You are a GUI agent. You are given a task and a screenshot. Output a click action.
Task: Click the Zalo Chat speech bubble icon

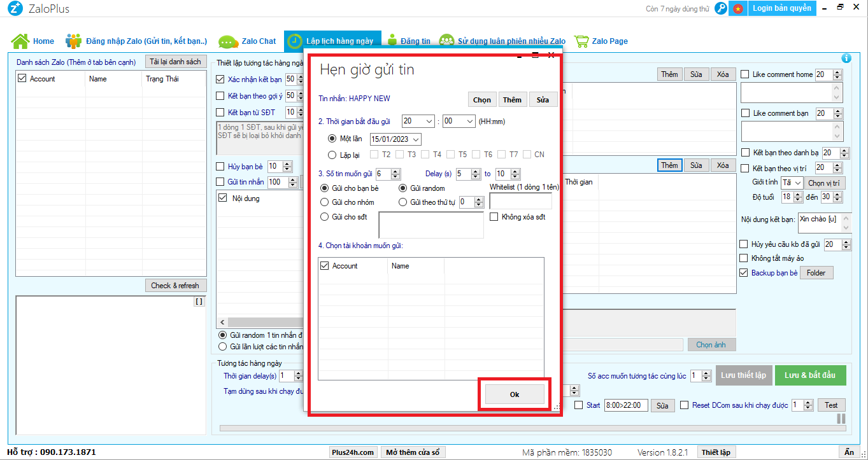(x=229, y=41)
